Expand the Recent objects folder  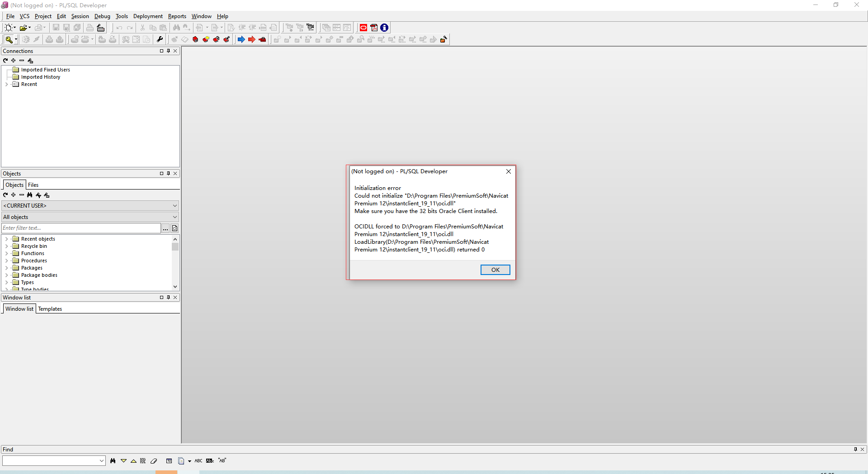pyautogui.click(x=7, y=239)
